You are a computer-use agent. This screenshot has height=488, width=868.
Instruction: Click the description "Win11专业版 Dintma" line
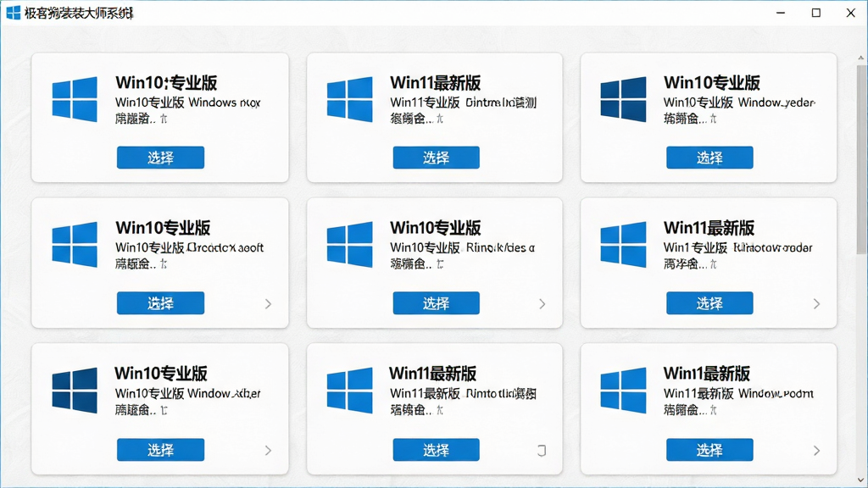pos(464,103)
